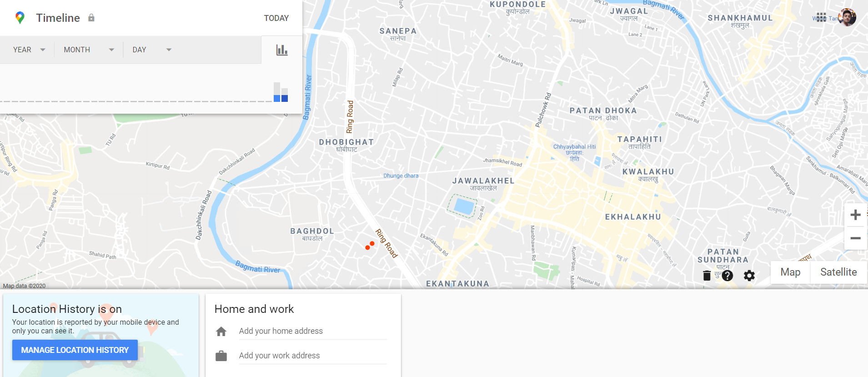Open the help question mark icon

[728, 275]
